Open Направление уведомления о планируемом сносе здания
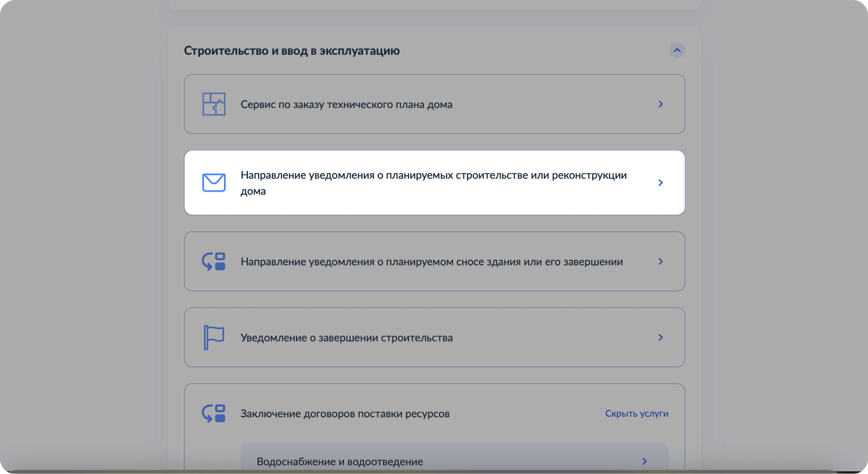 click(431, 262)
